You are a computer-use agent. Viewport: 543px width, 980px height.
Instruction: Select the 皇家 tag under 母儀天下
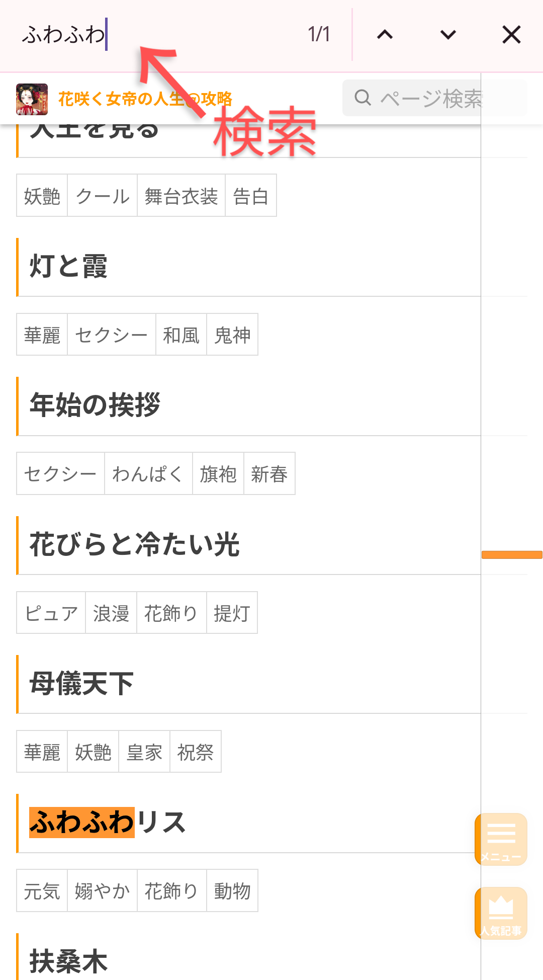point(144,752)
